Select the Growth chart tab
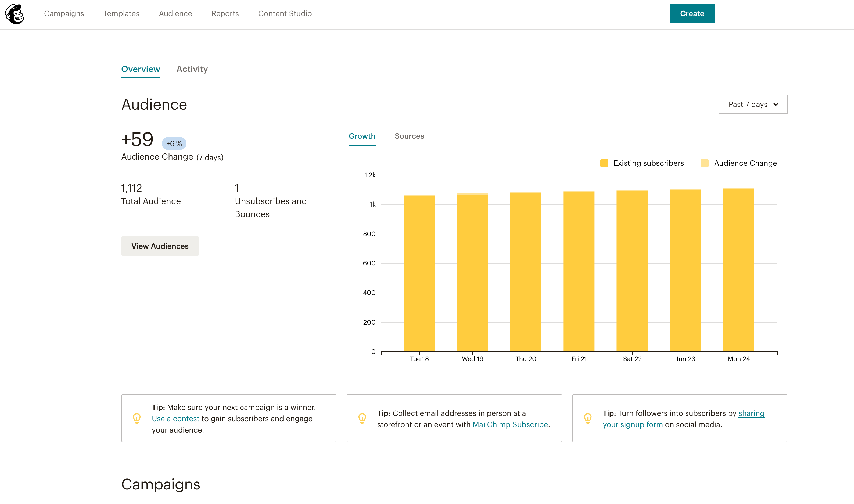The image size is (854, 504). pos(362,136)
